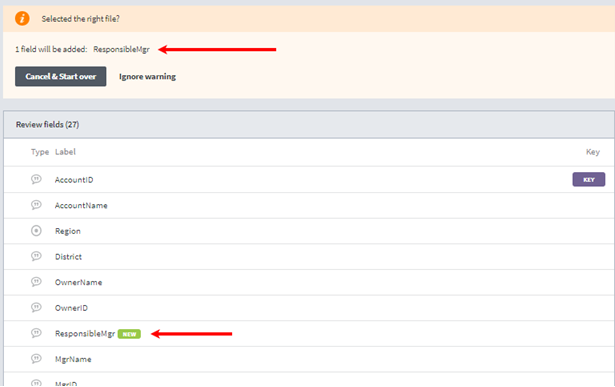
Task: Click the MgrName text type icon
Action: click(36, 358)
